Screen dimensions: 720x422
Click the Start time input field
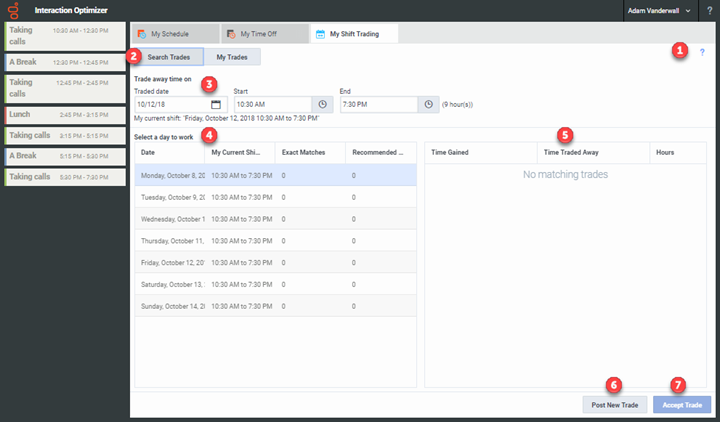pyautogui.click(x=272, y=104)
